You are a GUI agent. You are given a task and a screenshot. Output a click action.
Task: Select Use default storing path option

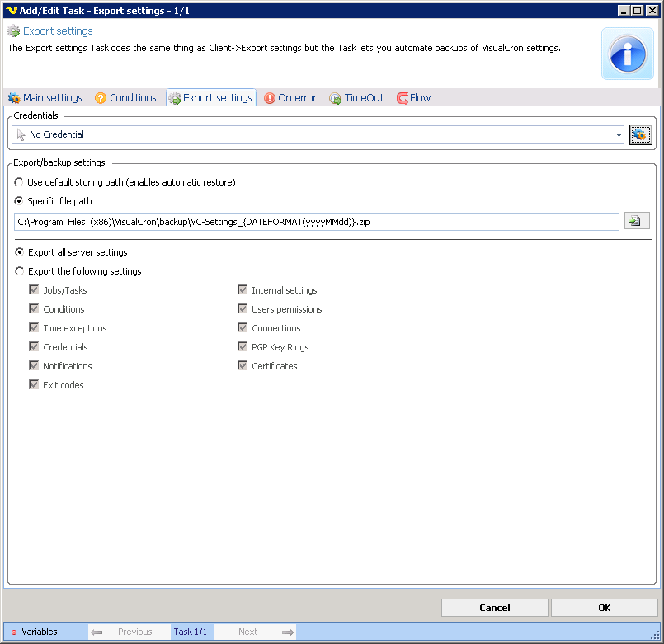19,182
